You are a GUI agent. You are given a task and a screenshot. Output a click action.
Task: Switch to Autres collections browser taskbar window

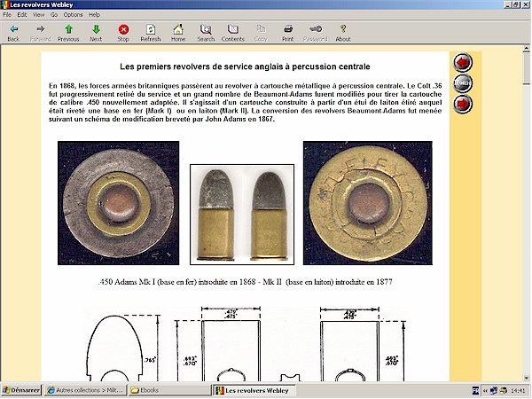pos(85,390)
